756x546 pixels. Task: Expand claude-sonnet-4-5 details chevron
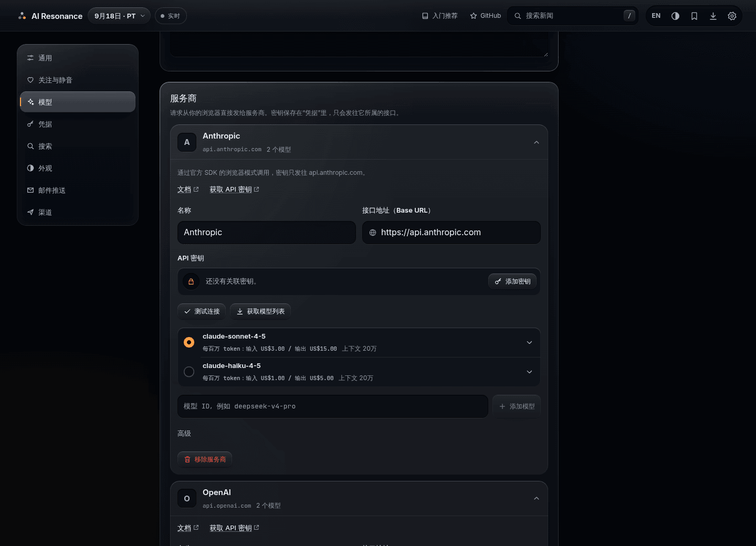[529, 342]
